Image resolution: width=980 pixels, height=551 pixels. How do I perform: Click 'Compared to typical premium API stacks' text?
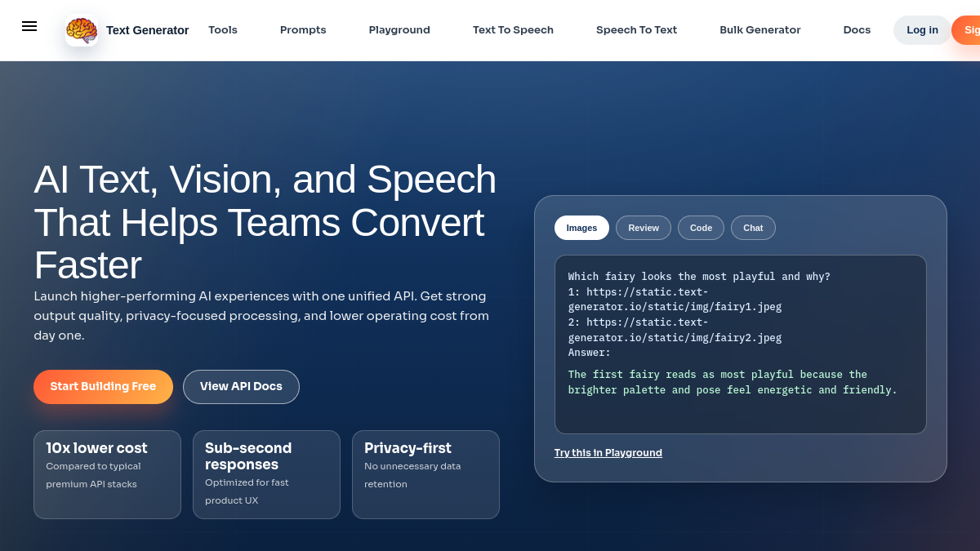[93, 475]
